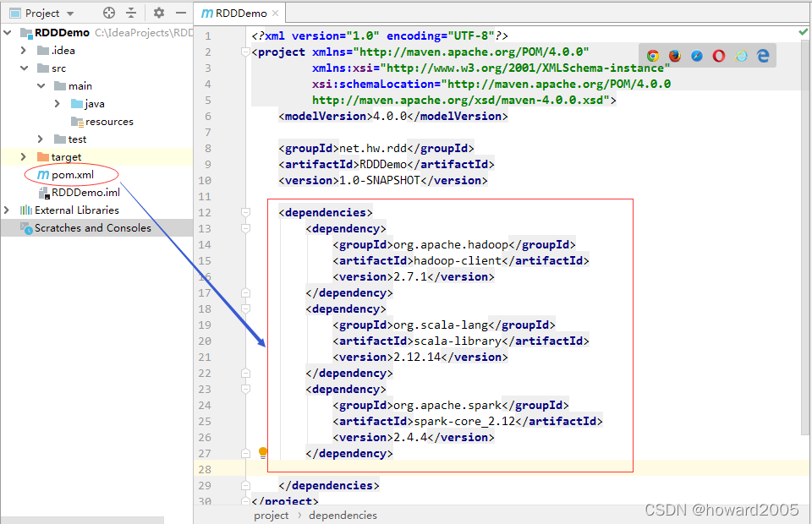This screenshot has height=524, width=812.
Task: Expand the test folder
Action: (41, 139)
